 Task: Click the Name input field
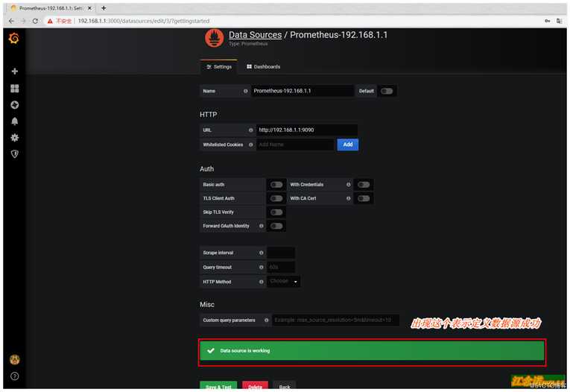(303, 91)
